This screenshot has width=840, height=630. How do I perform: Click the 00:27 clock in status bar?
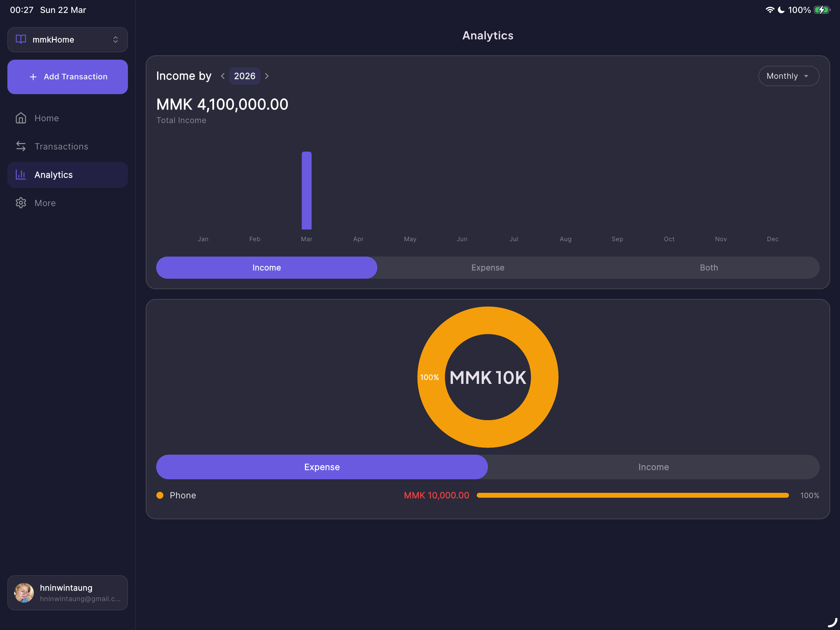[22, 10]
